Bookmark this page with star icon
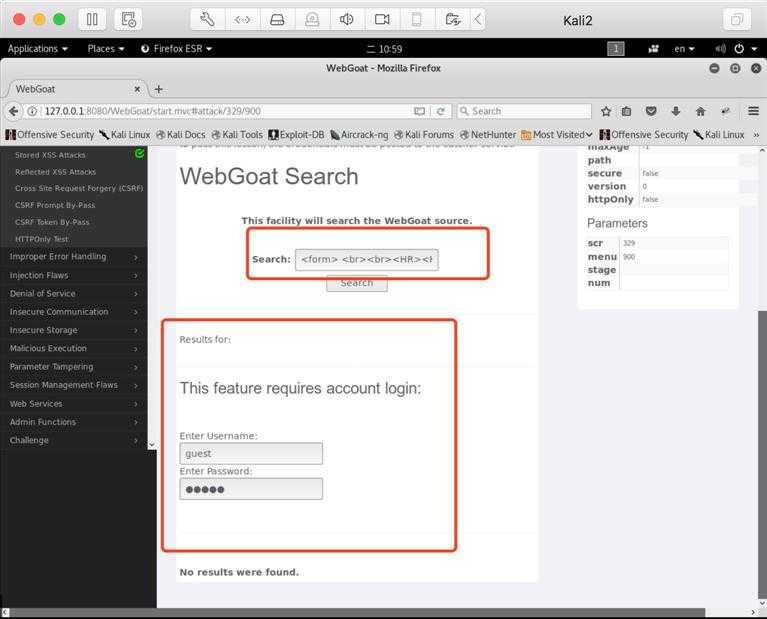The width and height of the screenshot is (767, 619). (606, 111)
